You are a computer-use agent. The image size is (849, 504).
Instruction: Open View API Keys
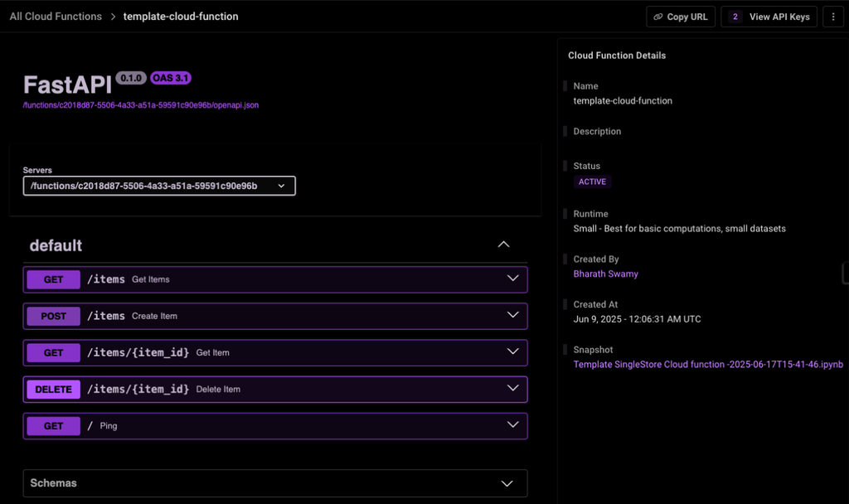click(x=769, y=17)
